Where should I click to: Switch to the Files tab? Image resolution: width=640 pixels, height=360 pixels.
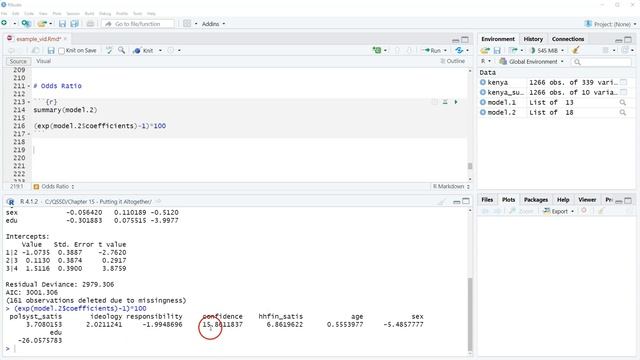point(487,200)
